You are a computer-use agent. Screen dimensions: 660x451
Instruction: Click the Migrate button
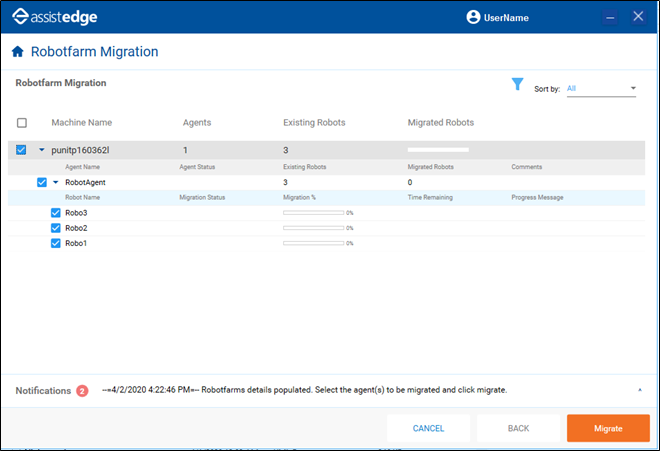tap(608, 428)
